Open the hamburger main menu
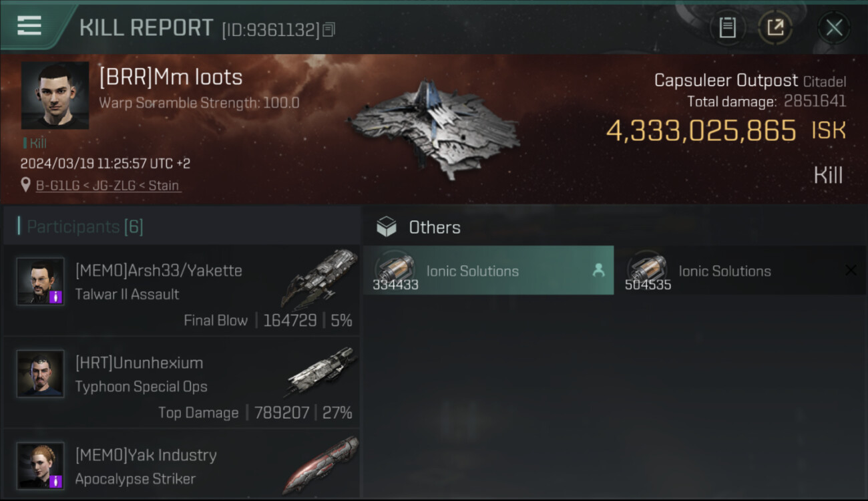868x501 pixels. pos(29,26)
